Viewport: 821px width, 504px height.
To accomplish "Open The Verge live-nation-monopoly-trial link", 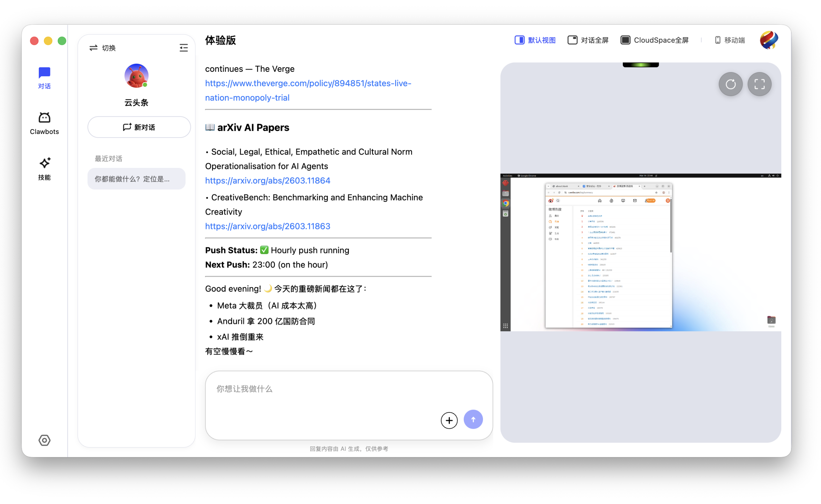I will point(308,83).
